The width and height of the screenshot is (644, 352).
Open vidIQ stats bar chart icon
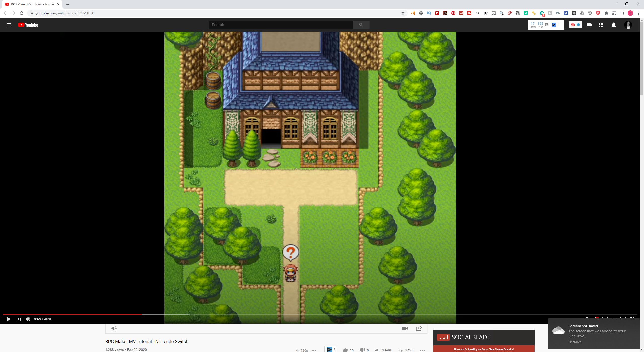click(547, 25)
